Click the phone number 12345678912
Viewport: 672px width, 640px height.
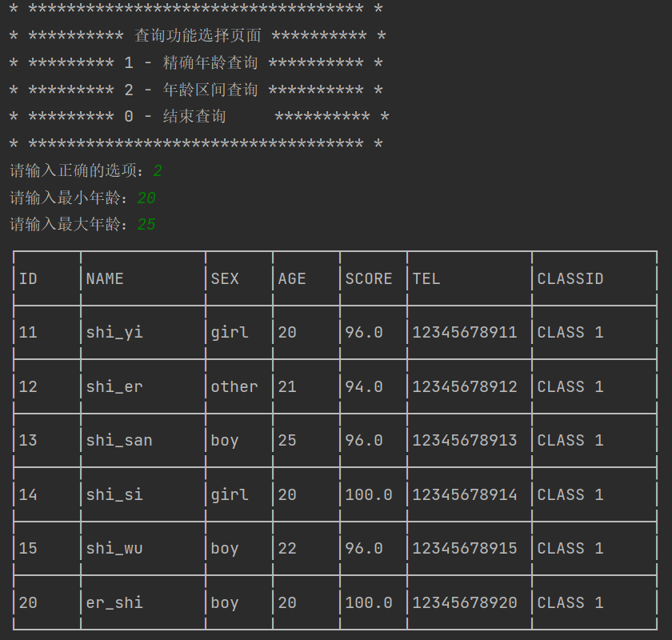point(465,386)
